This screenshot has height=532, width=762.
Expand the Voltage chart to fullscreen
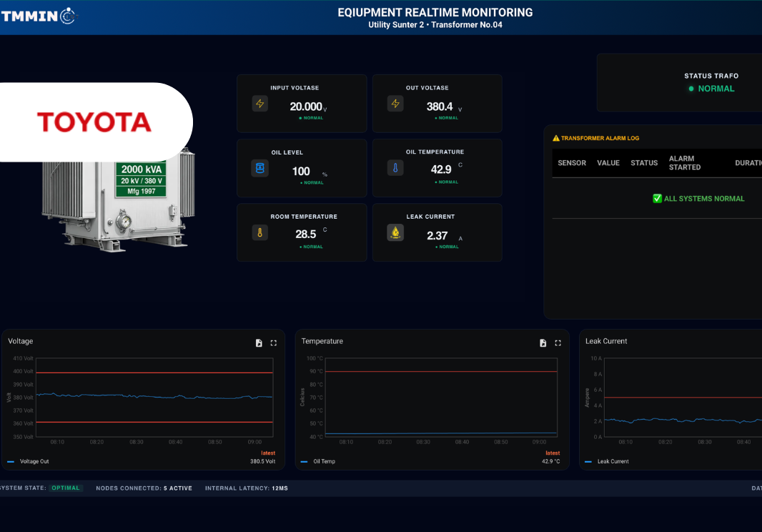click(x=274, y=343)
